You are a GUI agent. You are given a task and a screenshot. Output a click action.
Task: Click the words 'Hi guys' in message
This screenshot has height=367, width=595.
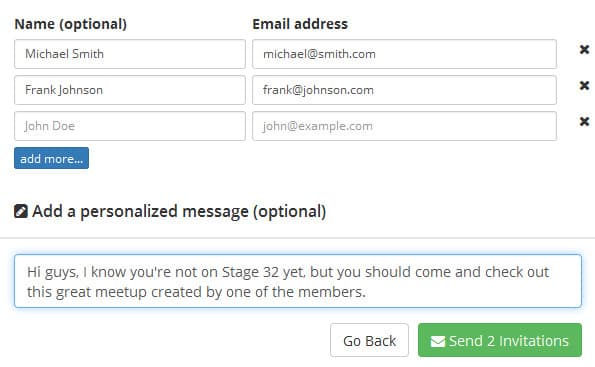point(53,272)
